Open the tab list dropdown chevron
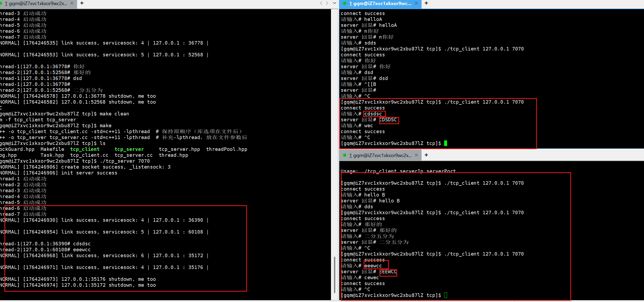 pyautogui.click(x=334, y=3)
